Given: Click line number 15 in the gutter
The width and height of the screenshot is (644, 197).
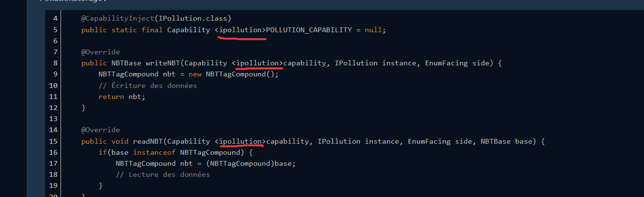Looking at the screenshot, I should [x=53, y=141].
